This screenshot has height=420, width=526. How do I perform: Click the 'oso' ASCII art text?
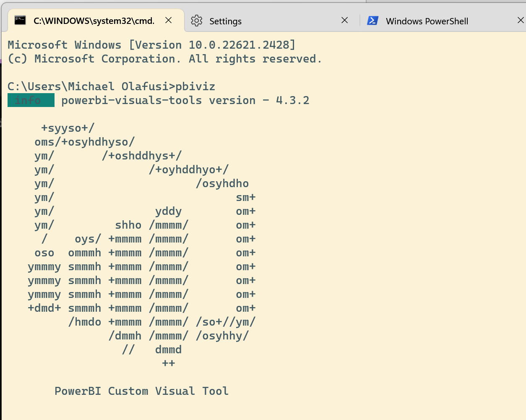point(44,253)
